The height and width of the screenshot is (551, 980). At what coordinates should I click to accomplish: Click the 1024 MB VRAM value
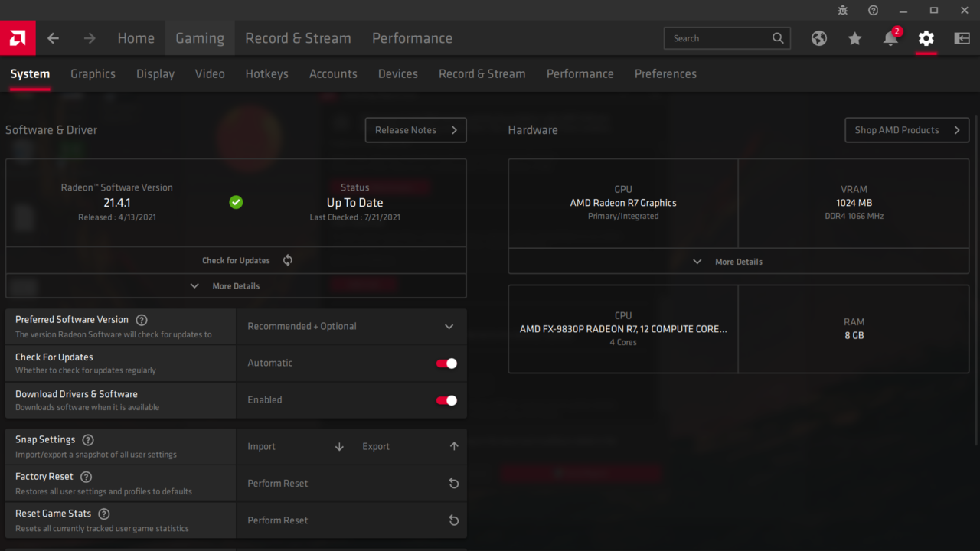[x=854, y=203]
